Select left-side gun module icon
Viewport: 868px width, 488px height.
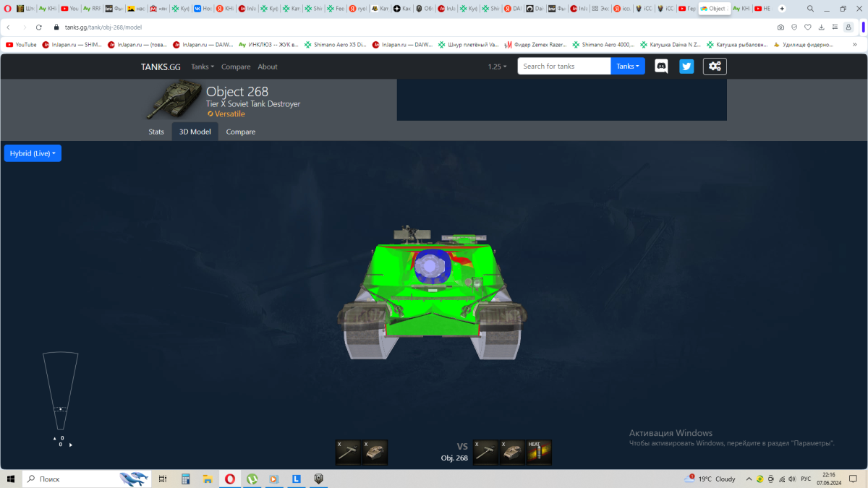pos(349,452)
